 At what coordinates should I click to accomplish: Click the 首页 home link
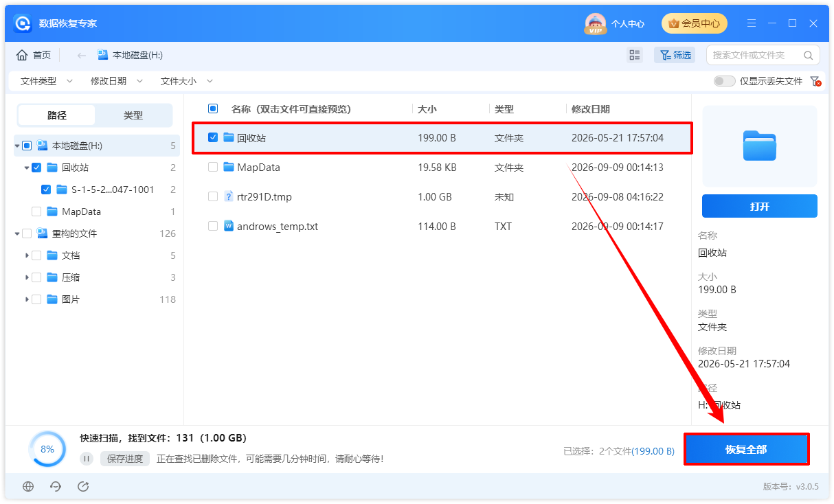[x=42, y=55]
